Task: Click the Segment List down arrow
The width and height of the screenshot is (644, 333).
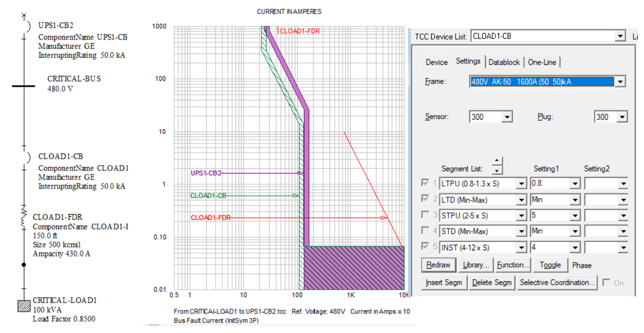Action: pos(498,170)
